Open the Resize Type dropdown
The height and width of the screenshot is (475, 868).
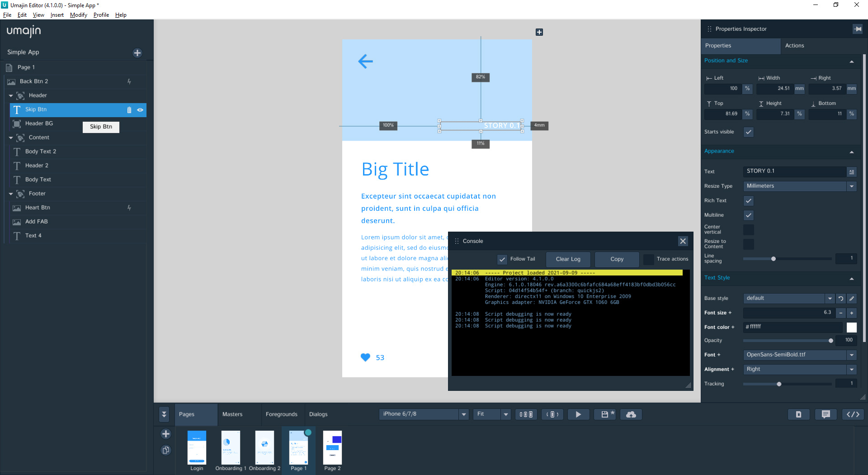[x=852, y=186]
